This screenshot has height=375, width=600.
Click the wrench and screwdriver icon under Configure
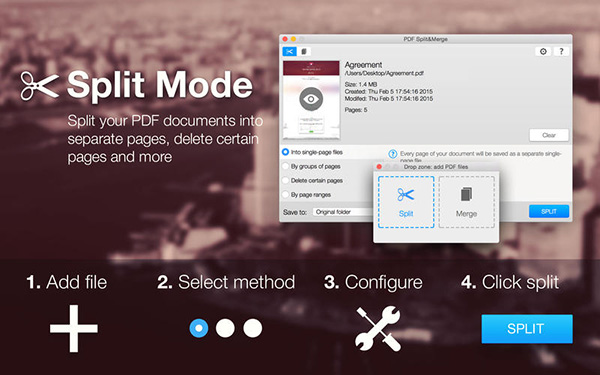pos(378,328)
